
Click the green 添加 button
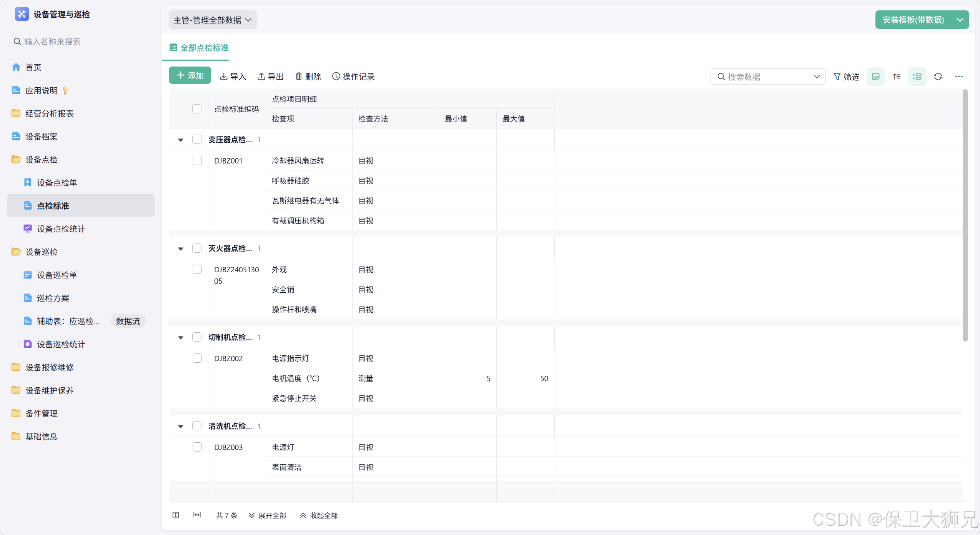[190, 75]
